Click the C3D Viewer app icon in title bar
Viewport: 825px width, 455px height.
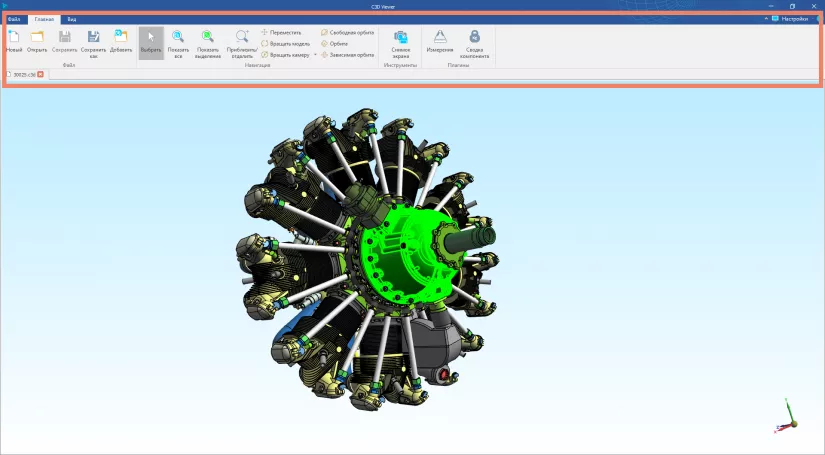[5, 6]
